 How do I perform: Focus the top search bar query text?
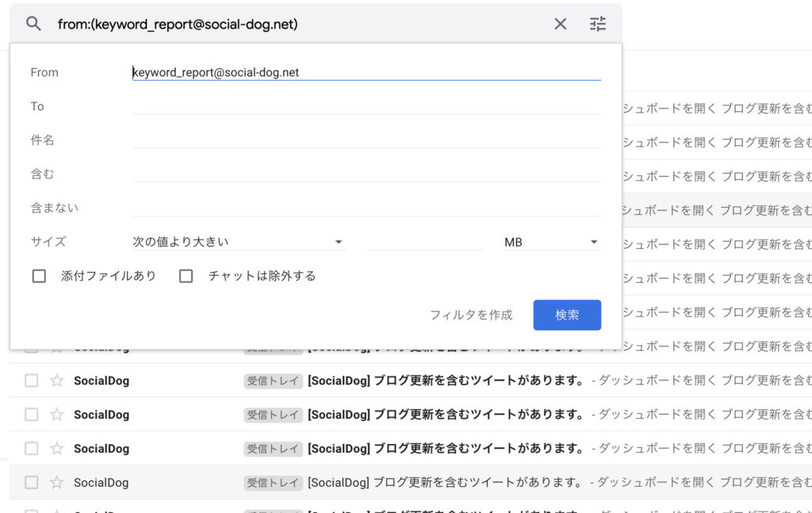(178, 25)
